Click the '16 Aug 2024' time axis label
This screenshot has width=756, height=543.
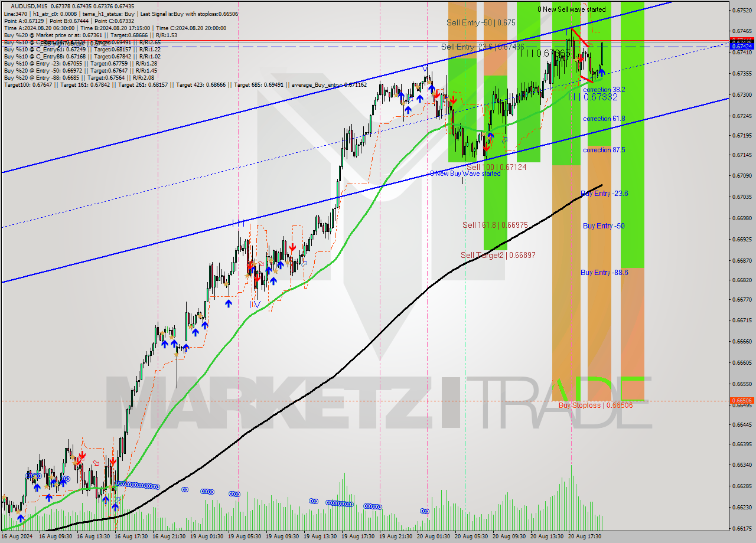point(18,537)
